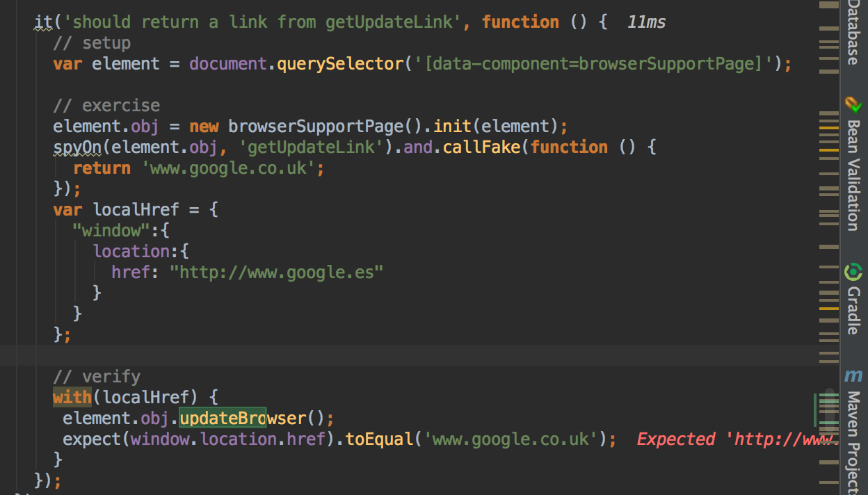Click the browserSupportPage constructor name
This screenshot has width=868, height=495.
click(316, 127)
